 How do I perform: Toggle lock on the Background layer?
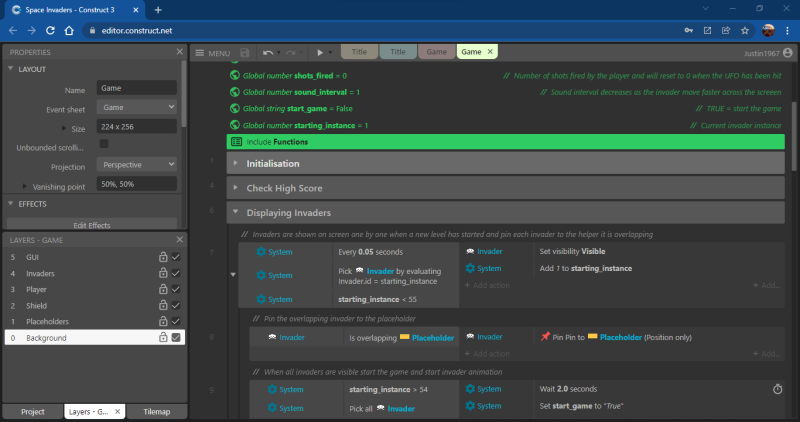pyautogui.click(x=163, y=337)
